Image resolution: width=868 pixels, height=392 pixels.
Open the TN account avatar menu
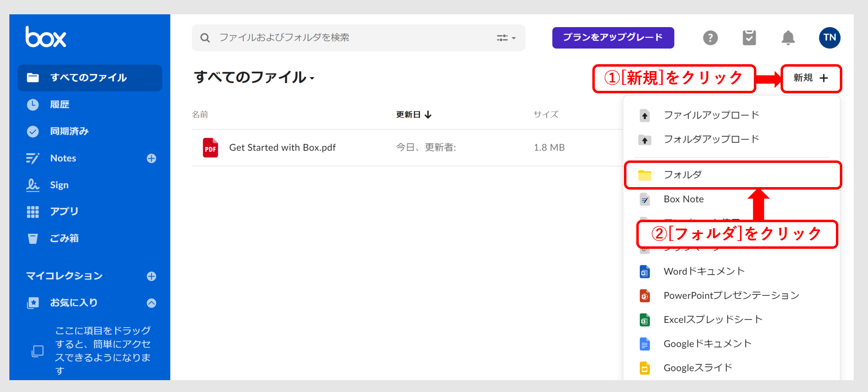point(830,38)
